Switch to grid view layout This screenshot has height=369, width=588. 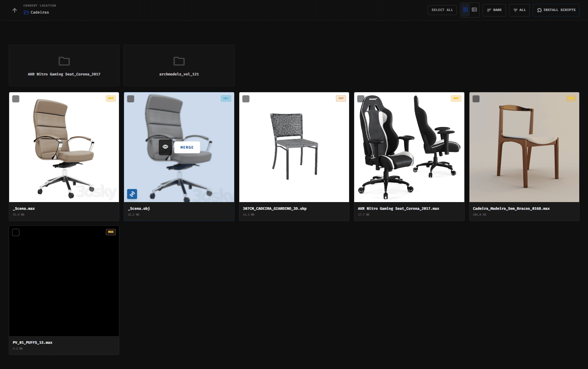(x=465, y=10)
